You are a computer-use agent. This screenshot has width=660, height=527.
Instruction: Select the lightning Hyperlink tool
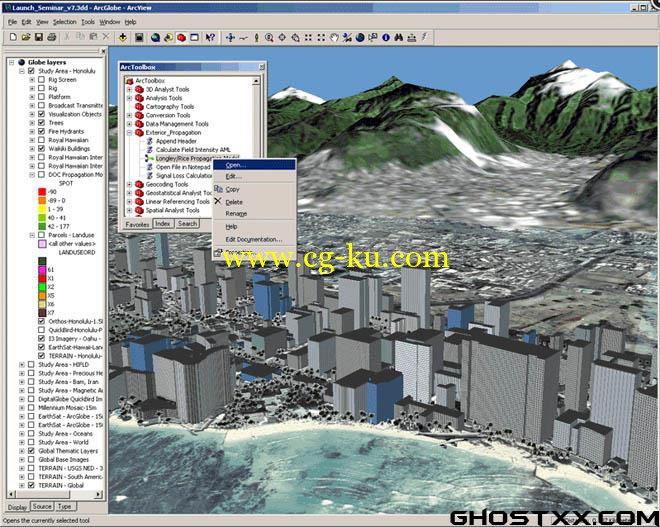click(x=424, y=37)
